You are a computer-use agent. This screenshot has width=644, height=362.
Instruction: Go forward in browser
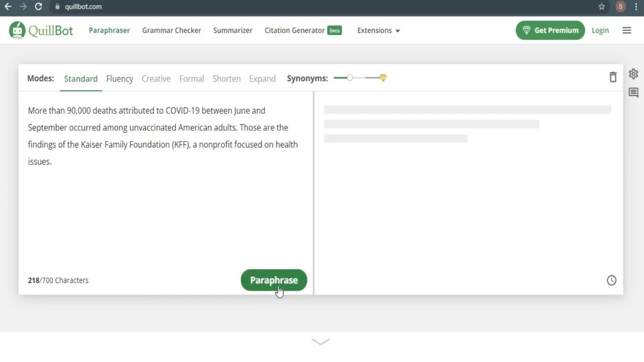click(23, 7)
